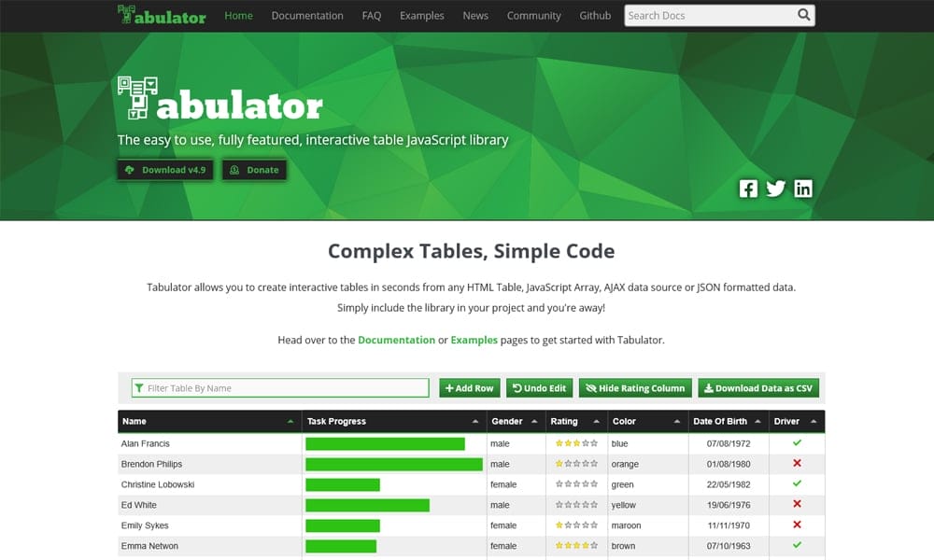
Task: Toggle Christine Lobowski driver tick
Action: [x=797, y=483]
